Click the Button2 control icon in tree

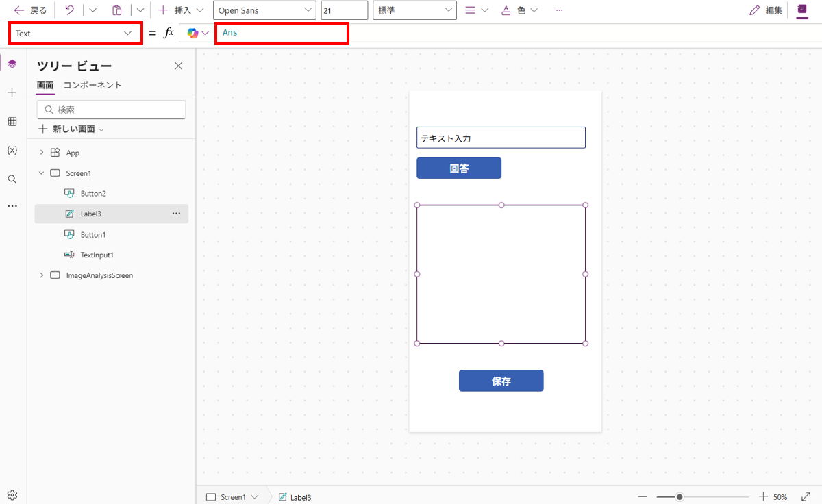coord(69,194)
